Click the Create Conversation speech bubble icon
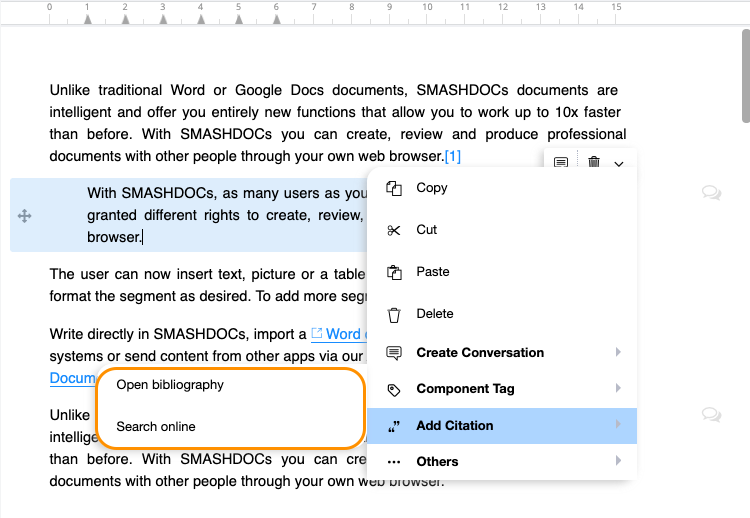750x518 pixels. pyautogui.click(x=394, y=353)
